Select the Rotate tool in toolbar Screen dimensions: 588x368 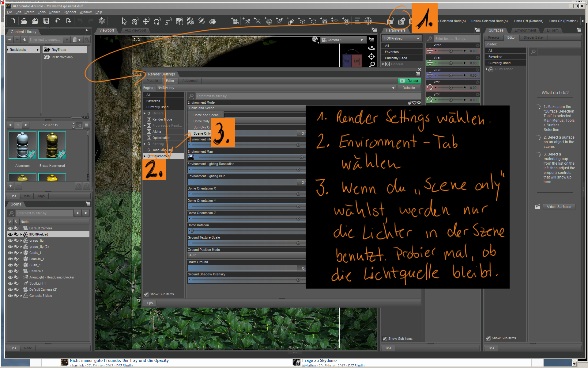click(x=157, y=21)
